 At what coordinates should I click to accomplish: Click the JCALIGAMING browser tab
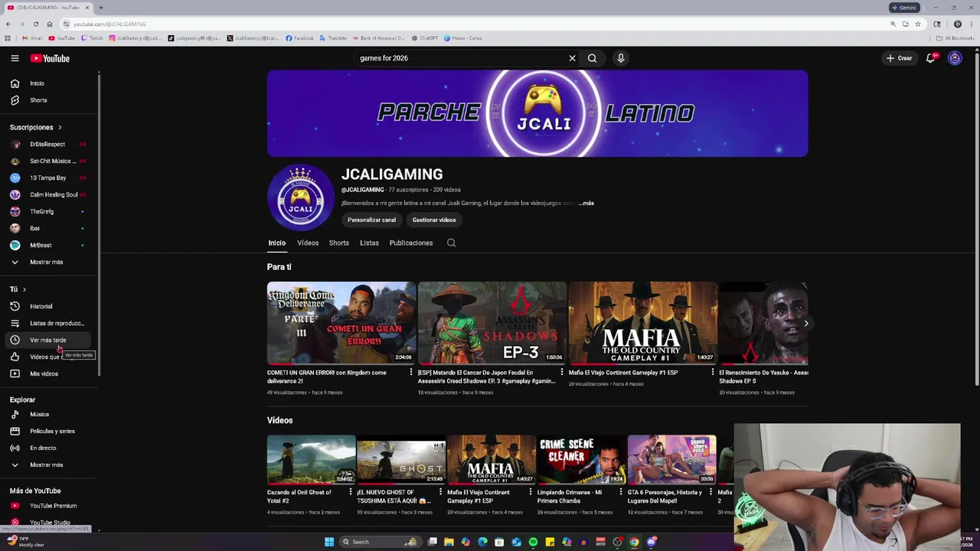47,8
